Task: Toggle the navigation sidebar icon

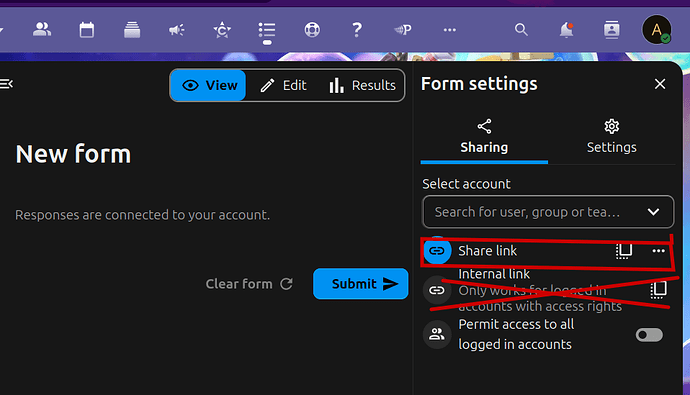Action: pyautogui.click(x=7, y=84)
